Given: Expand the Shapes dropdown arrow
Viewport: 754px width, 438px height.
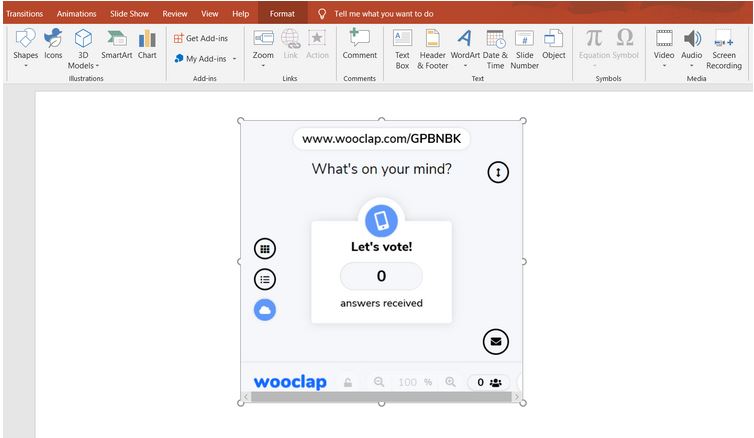Looking at the screenshot, I should (x=25, y=65).
